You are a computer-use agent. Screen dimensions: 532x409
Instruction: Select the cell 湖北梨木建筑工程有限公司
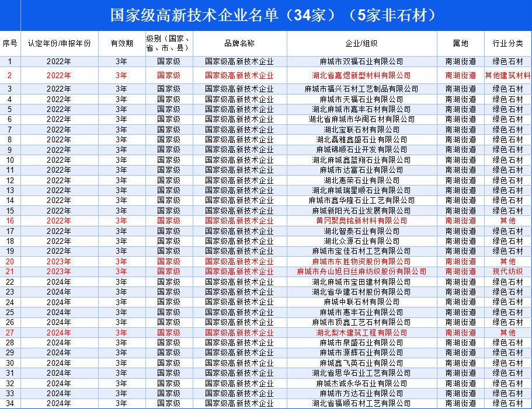pos(361,333)
